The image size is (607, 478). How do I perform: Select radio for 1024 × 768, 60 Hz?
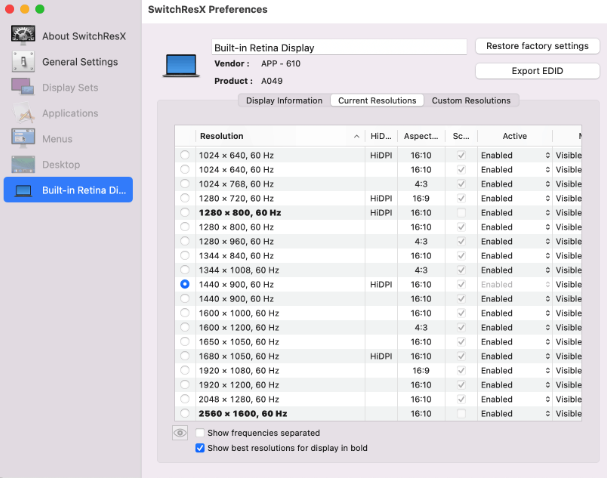185,183
